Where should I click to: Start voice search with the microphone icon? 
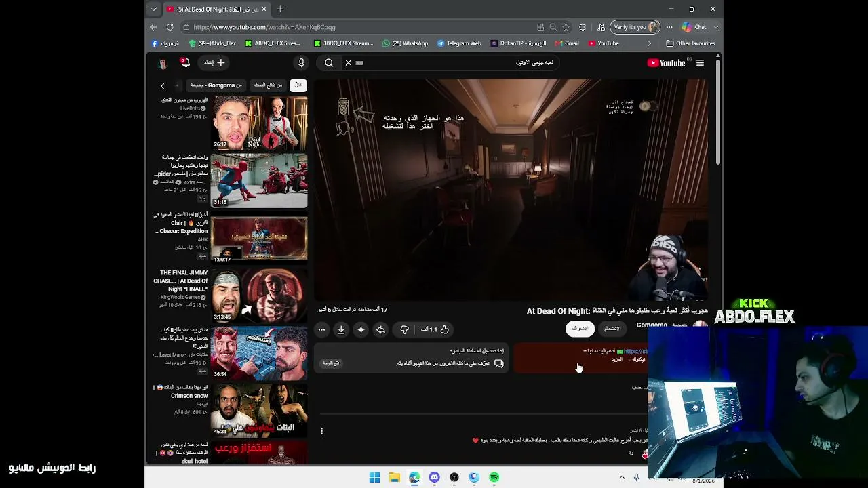click(301, 63)
